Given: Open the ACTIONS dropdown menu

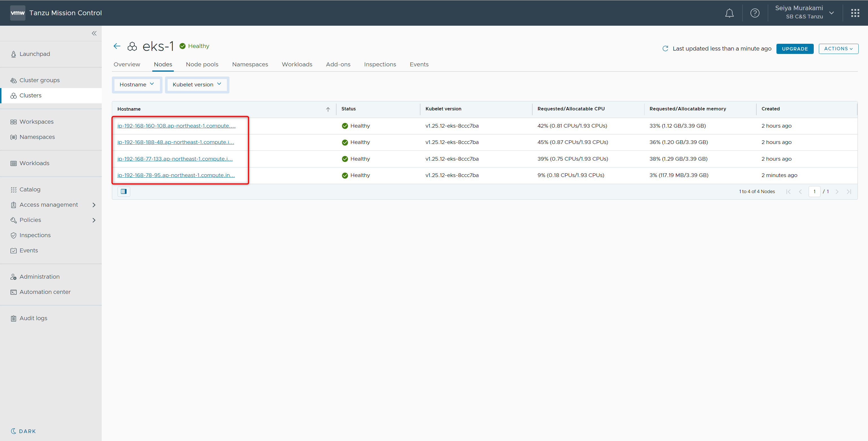Looking at the screenshot, I should coord(838,49).
